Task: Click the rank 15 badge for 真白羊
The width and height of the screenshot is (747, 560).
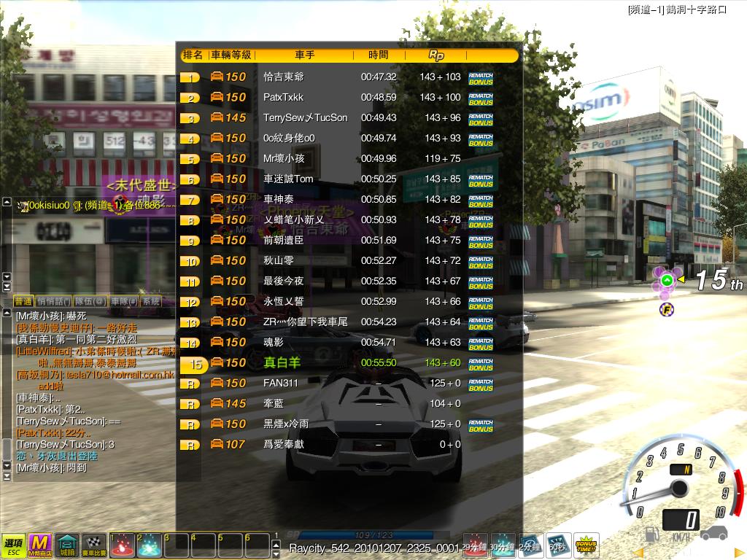Action: click(193, 365)
